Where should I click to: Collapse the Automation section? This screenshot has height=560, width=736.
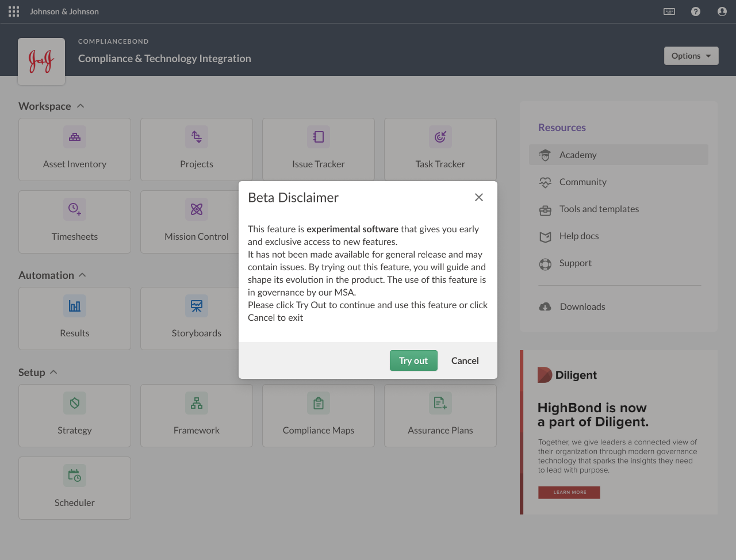click(x=82, y=275)
